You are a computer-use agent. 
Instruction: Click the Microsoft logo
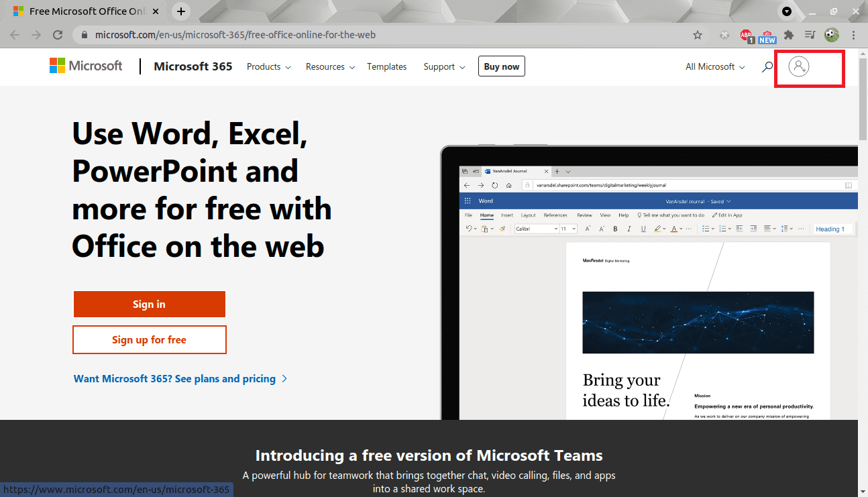tap(86, 66)
